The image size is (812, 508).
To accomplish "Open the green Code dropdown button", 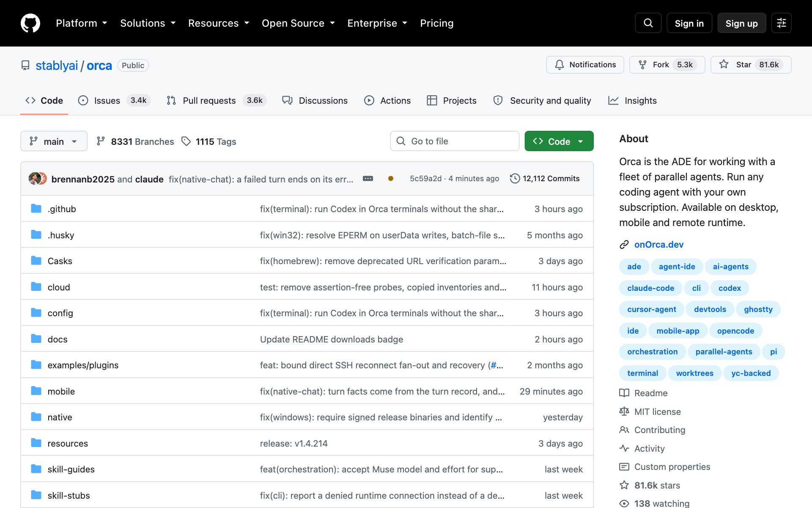I will tap(559, 141).
